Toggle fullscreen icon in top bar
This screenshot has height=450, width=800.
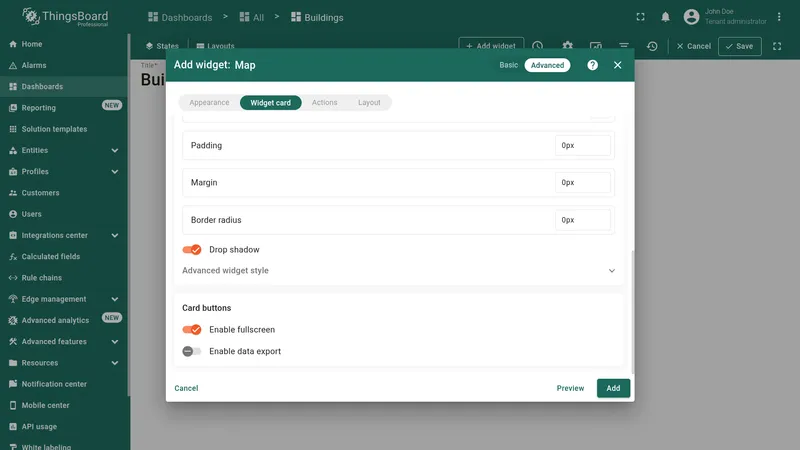pos(640,17)
